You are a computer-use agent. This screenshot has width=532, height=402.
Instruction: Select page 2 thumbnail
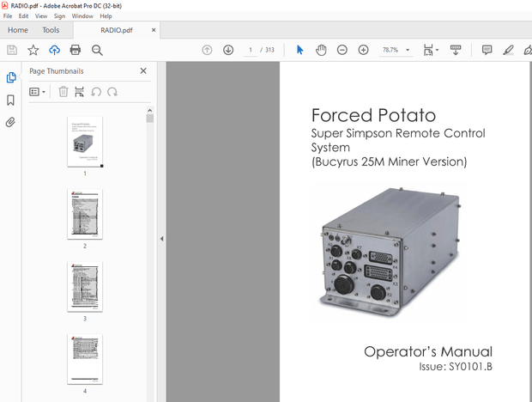[x=85, y=214]
